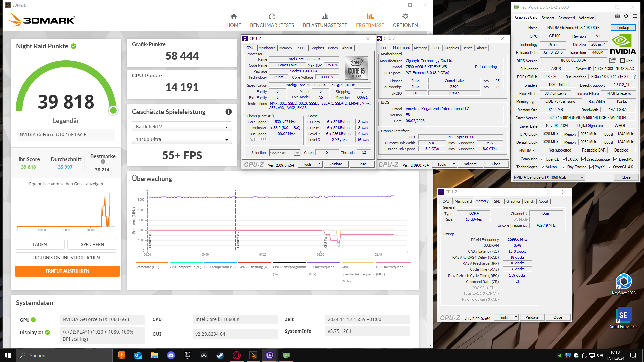Click Validate in Memory CPU-Z window

(x=532, y=317)
